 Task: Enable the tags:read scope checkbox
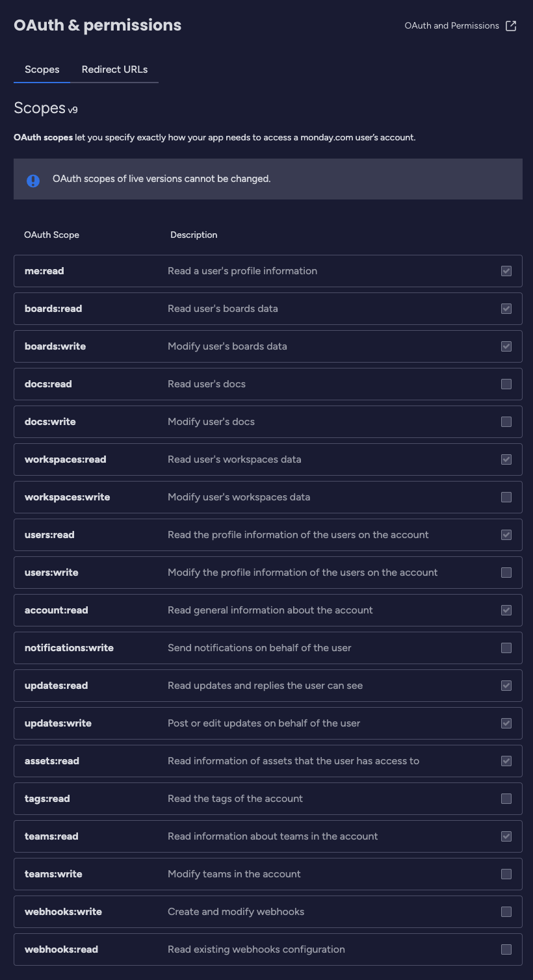click(506, 799)
